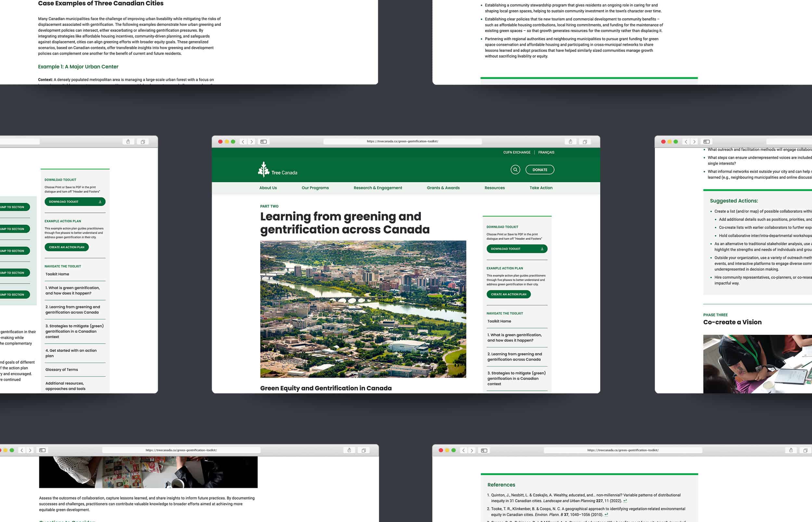This screenshot has height=522, width=812.
Task: Click 'Example 1: A Major Urban Center' heading
Action: pyautogui.click(x=78, y=67)
